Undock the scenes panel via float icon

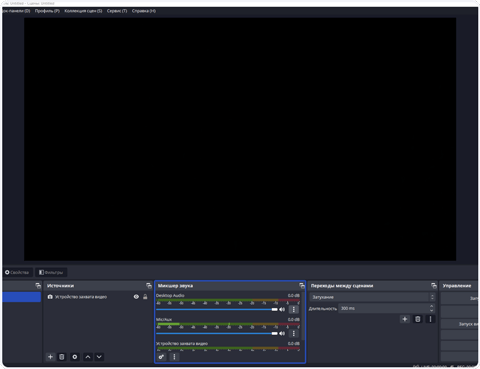(x=38, y=286)
